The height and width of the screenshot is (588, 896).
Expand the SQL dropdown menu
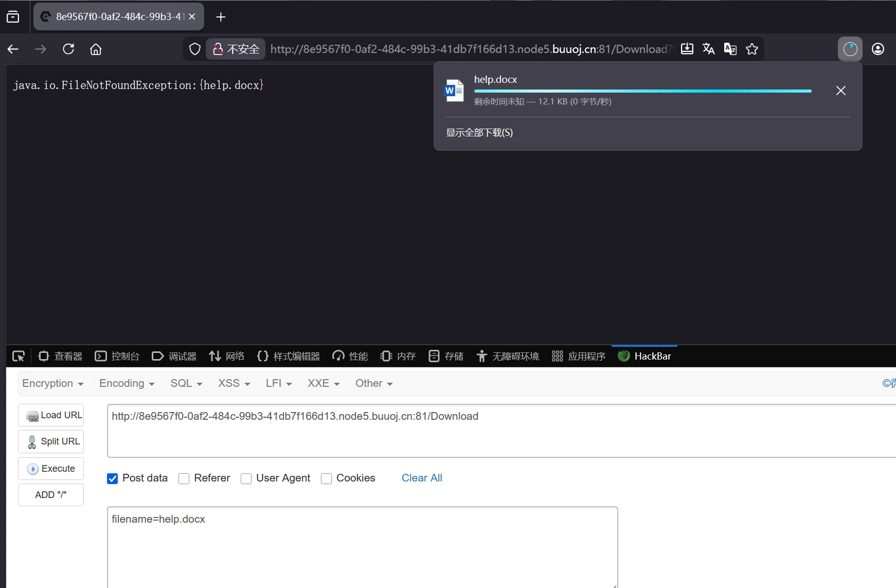click(x=186, y=383)
